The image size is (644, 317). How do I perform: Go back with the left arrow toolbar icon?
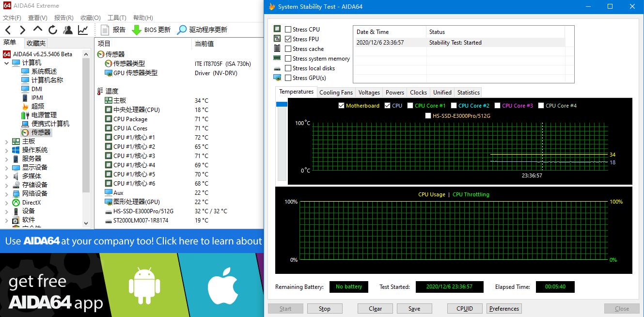[8, 30]
